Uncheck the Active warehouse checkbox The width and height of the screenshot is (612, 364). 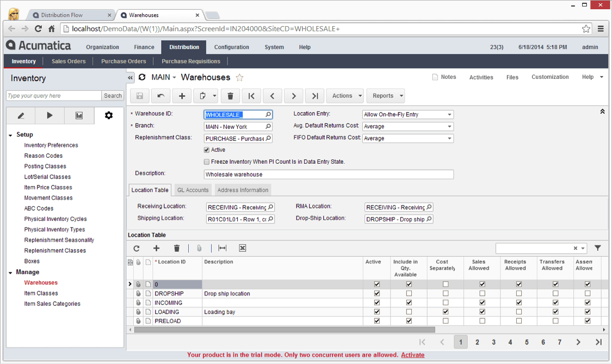point(207,150)
